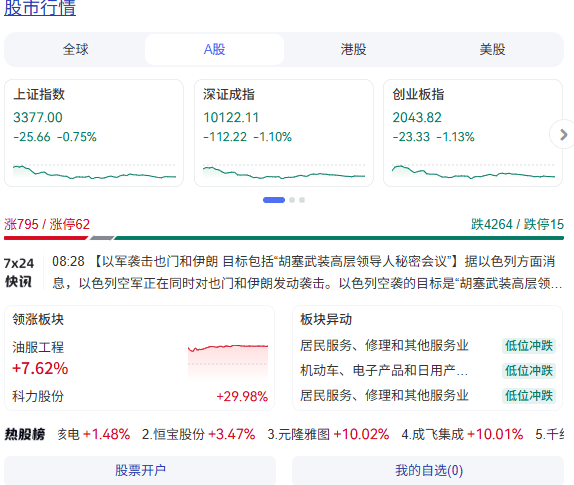This screenshot has width=574, height=485.
Task: Open the 机动车、电子产品和日用产… row
Action: tap(384, 370)
